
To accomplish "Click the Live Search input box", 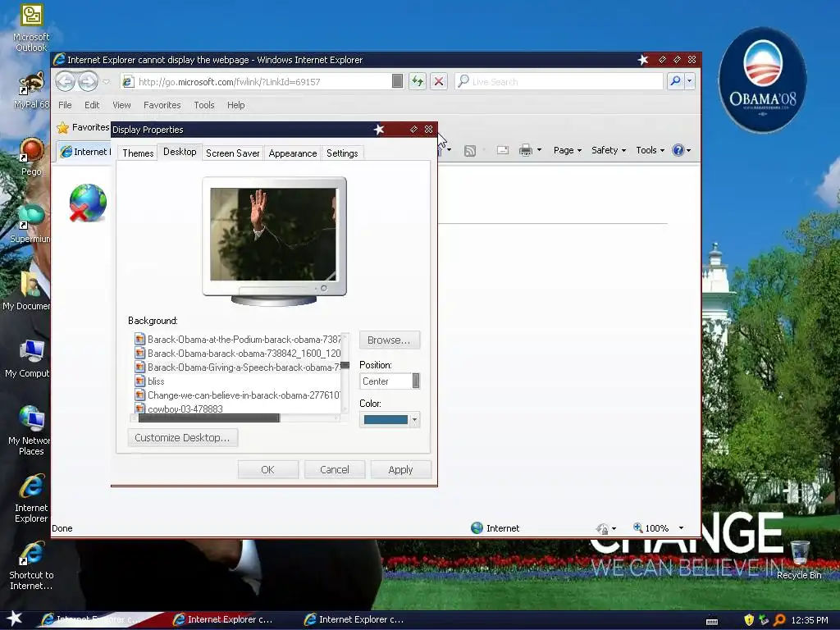I will [x=559, y=81].
